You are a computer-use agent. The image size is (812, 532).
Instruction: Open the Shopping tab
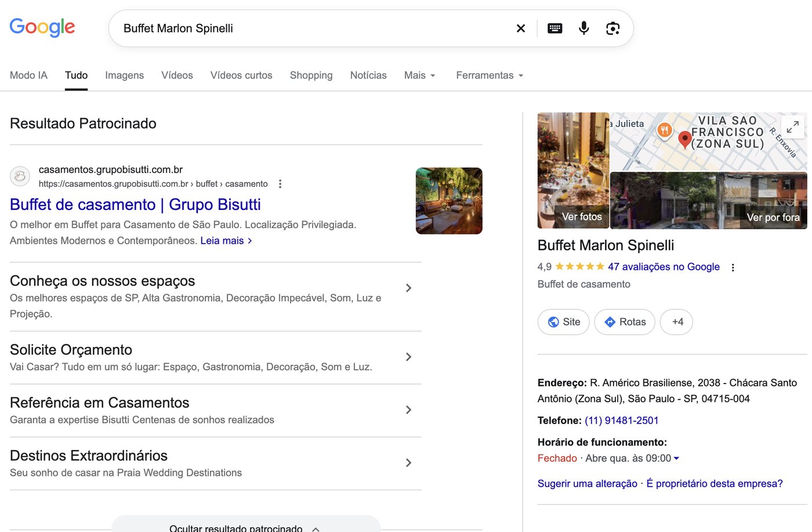click(311, 75)
